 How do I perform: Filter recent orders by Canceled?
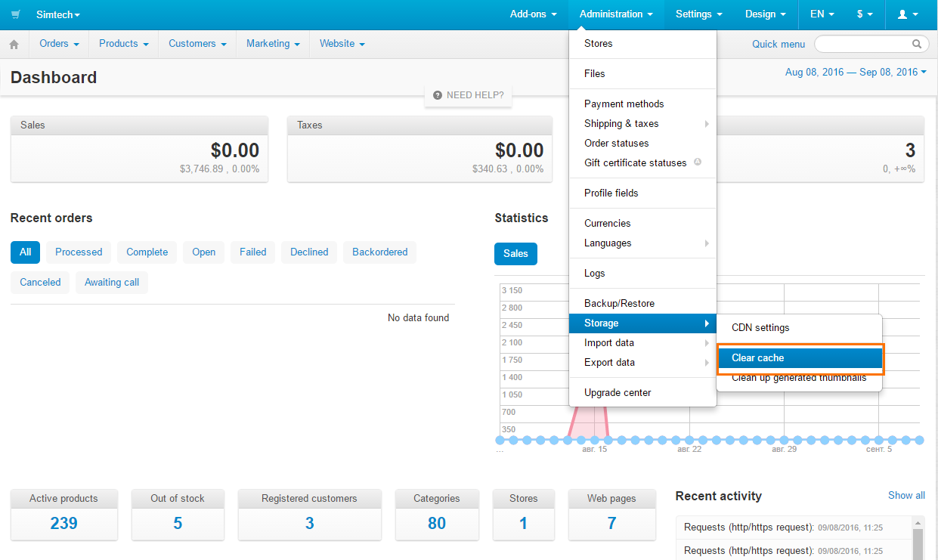pyautogui.click(x=40, y=283)
